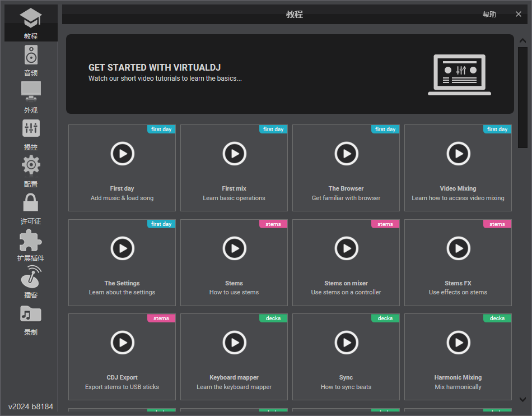Click the laptop mixer illustration in banner
The height and width of the screenshot is (416, 532).
[x=459, y=75]
